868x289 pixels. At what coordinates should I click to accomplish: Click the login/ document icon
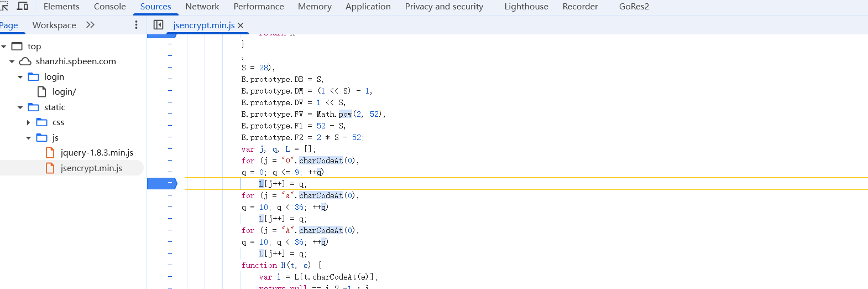42,92
